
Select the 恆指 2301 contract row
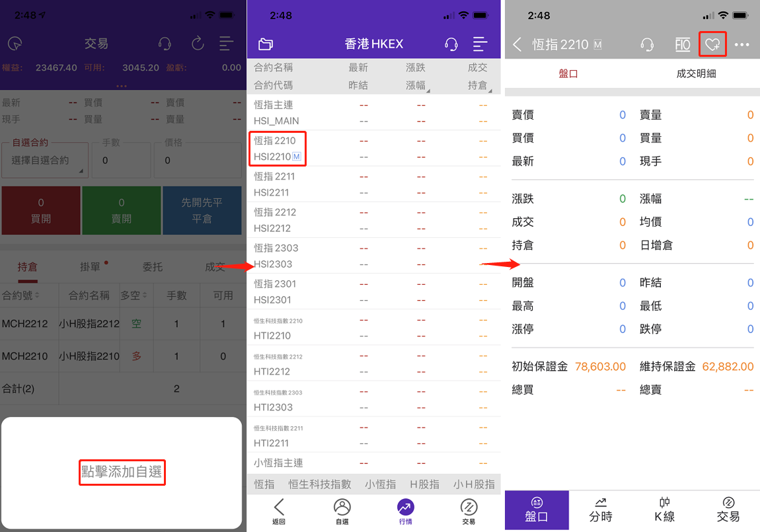point(373,291)
